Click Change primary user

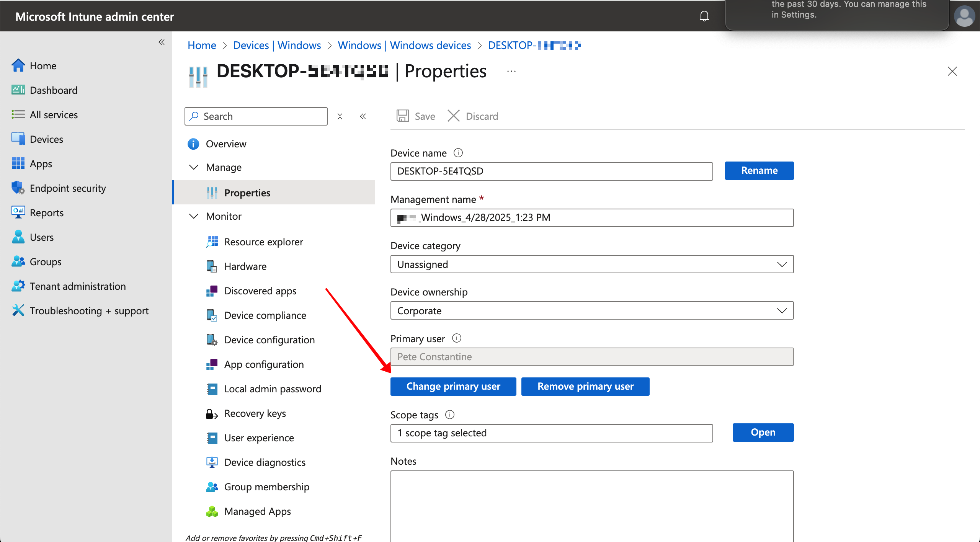coord(453,386)
